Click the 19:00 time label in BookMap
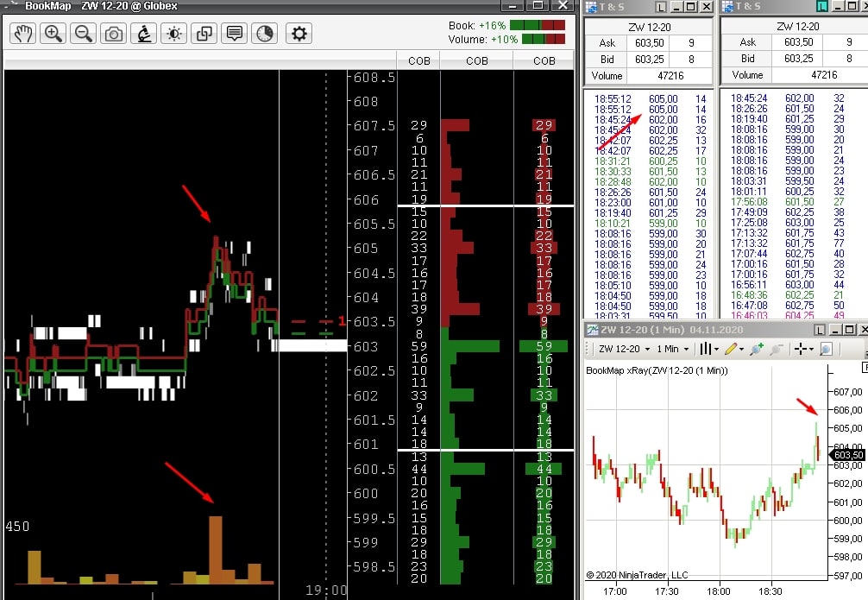Viewport: 868px width, 600px height. click(326, 590)
